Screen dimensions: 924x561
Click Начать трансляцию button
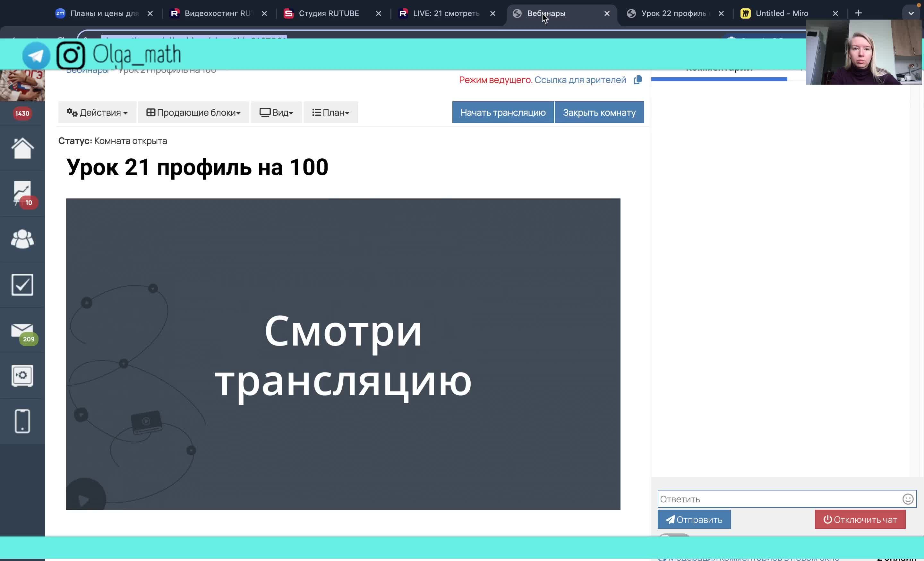tap(502, 113)
